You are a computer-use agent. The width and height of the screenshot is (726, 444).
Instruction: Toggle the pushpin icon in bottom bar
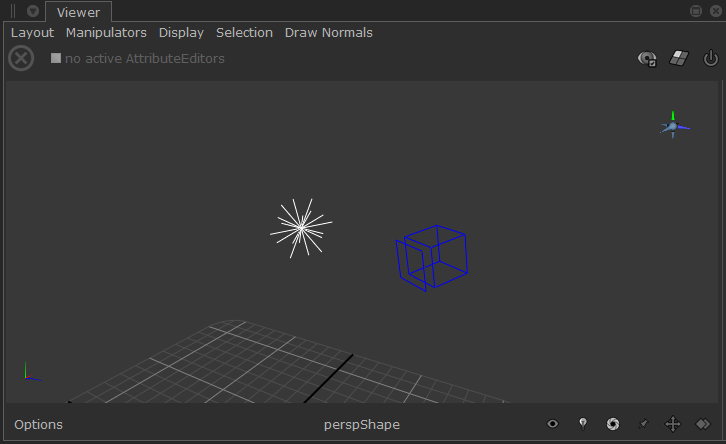pos(643,424)
